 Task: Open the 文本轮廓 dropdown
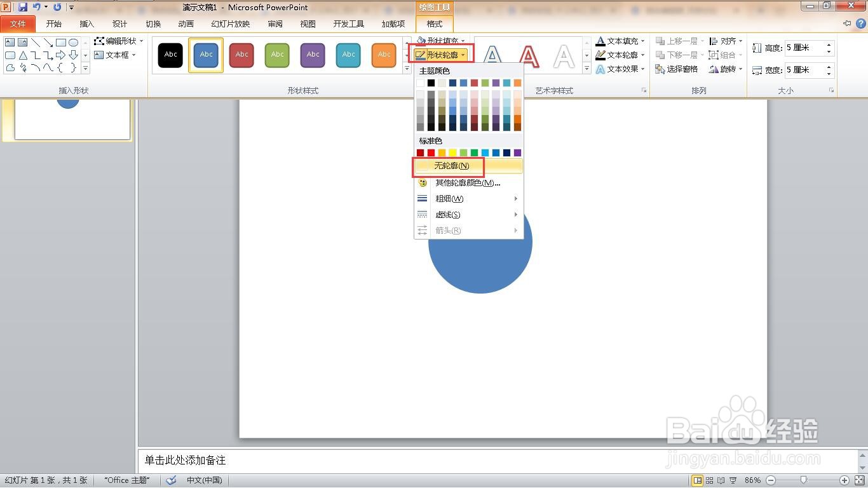[620, 55]
